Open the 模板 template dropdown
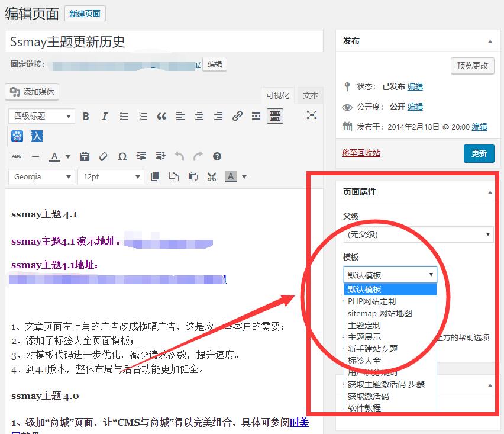504x434 pixels. coord(390,275)
